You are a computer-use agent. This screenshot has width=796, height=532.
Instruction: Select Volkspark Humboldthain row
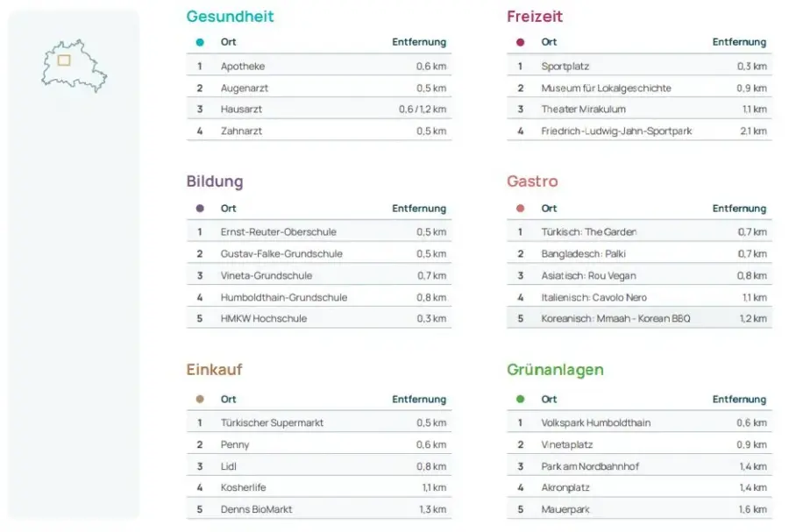click(595, 423)
